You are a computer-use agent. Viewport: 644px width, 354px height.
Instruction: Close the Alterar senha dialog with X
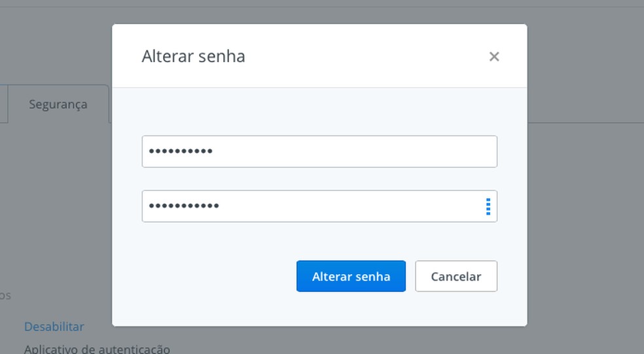pos(494,57)
